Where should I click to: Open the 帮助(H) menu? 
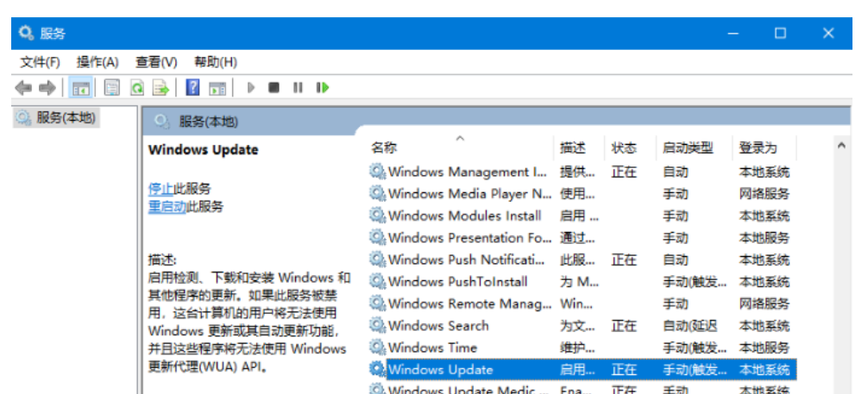click(x=216, y=63)
